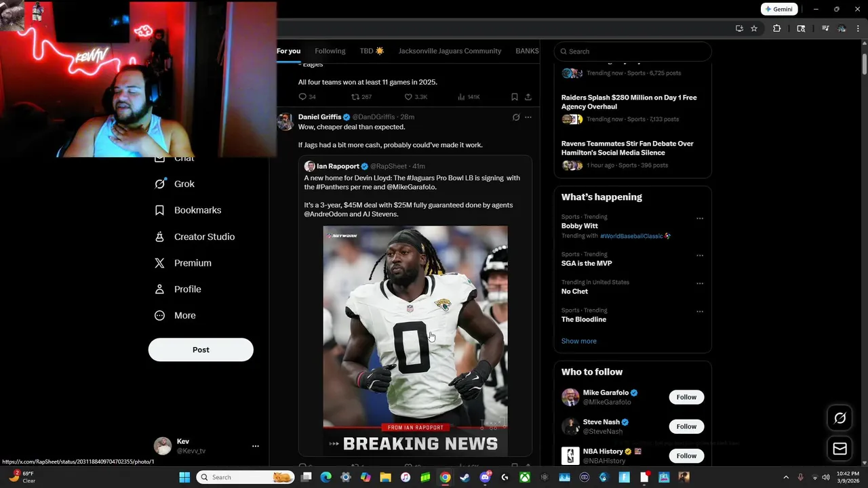The image size is (868, 488).
Task: Click the Gemini button in Chrome
Action: (x=778, y=9)
